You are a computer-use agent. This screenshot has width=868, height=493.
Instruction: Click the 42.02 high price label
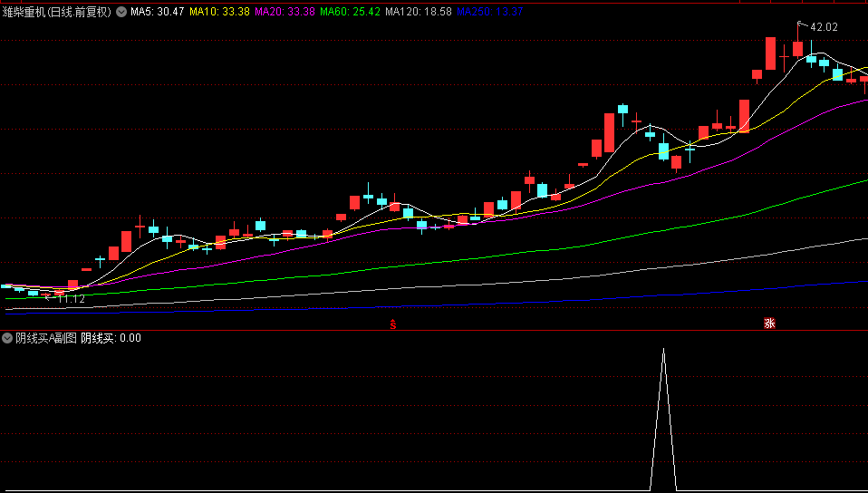click(x=824, y=27)
